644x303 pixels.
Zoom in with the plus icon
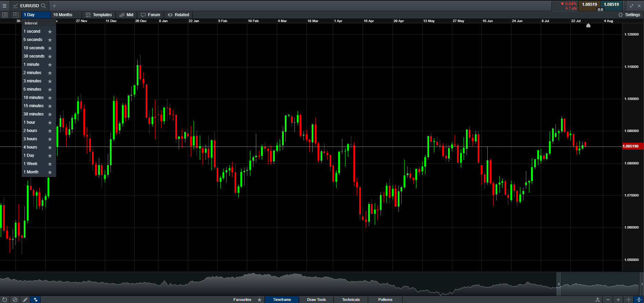coord(618,300)
